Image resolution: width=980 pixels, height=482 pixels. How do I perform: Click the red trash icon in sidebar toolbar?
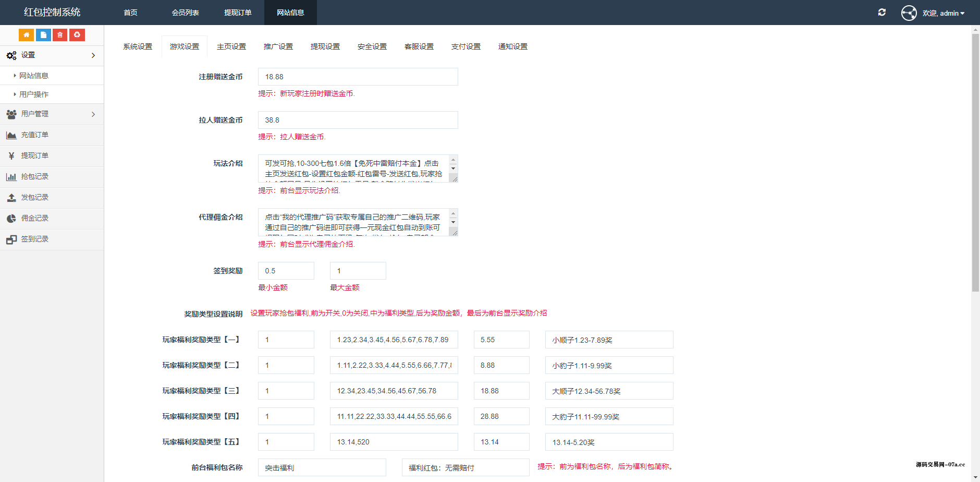tap(59, 34)
